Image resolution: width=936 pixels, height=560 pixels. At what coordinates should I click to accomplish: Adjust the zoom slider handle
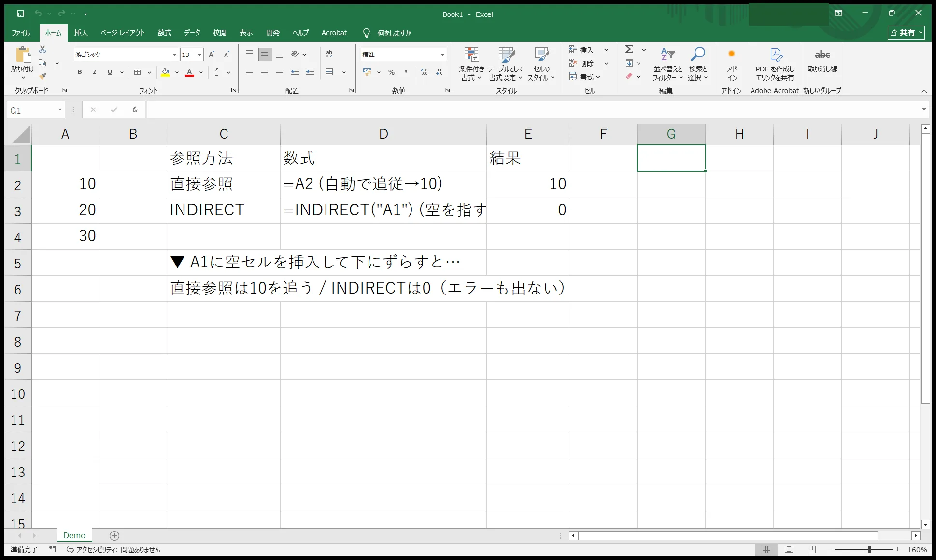pos(869,549)
